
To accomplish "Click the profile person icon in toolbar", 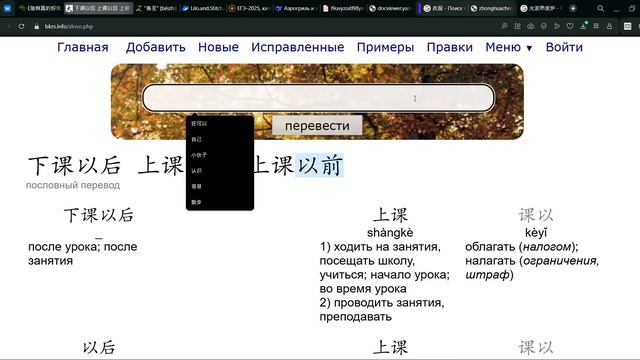I will (609, 26).
